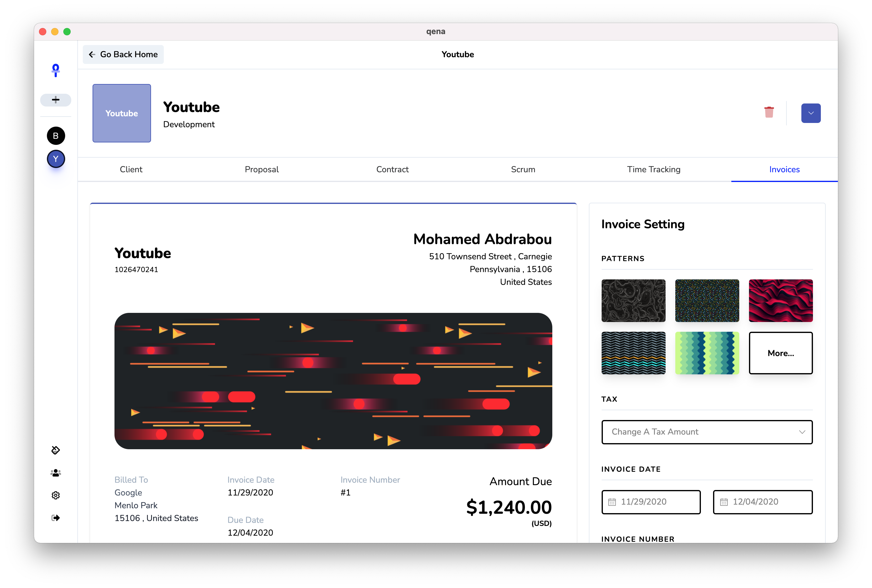872x588 pixels.
Task: Select the Y project avatar
Action: [x=55, y=159]
